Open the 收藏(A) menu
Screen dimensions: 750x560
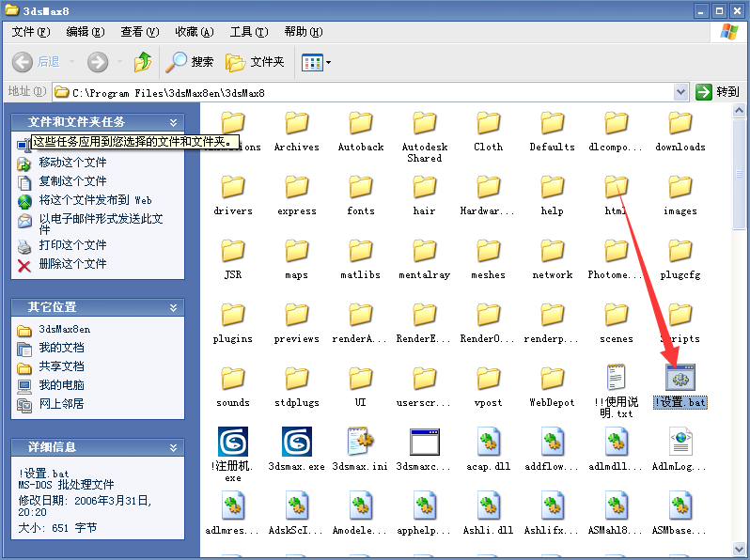pos(195,32)
